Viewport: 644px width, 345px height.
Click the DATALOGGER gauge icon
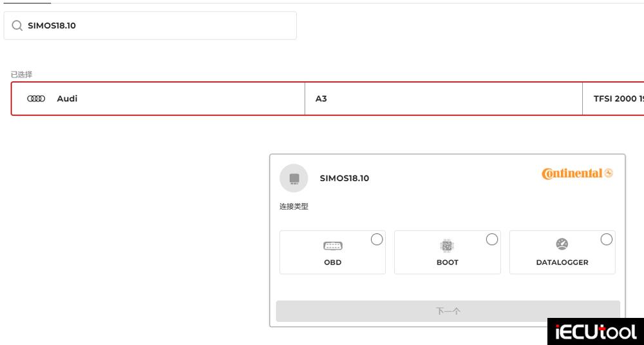pyautogui.click(x=562, y=244)
